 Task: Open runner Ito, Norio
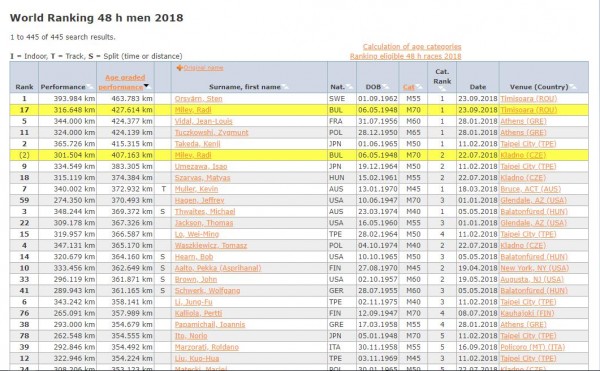click(191, 336)
